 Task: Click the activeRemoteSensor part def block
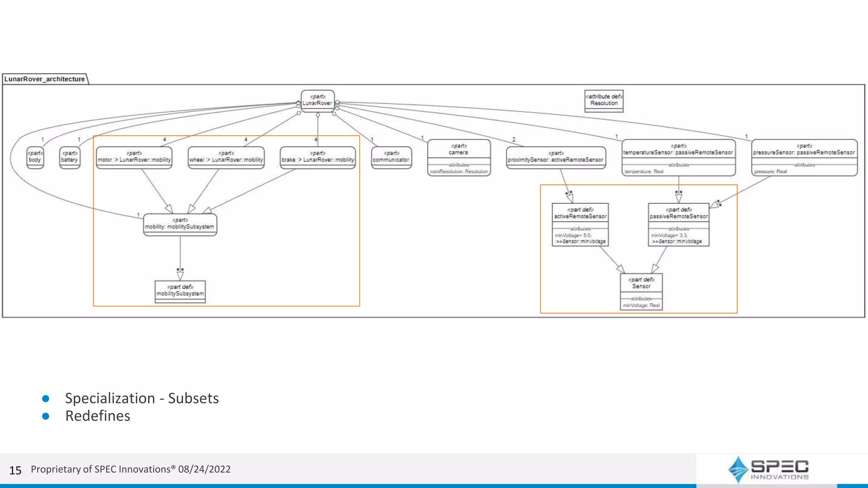click(580, 224)
